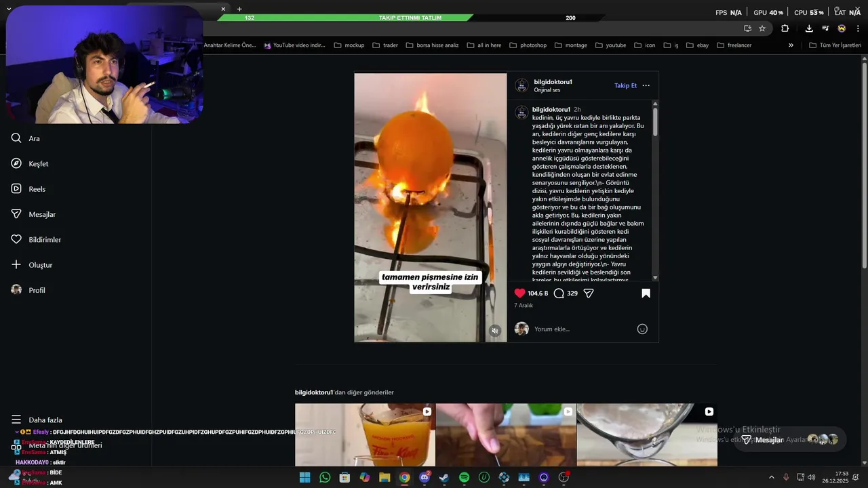Image resolution: width=868 pixels, height=488 pixels.
Task: Click the orange on stove video
Action: [x=430, y=207]
